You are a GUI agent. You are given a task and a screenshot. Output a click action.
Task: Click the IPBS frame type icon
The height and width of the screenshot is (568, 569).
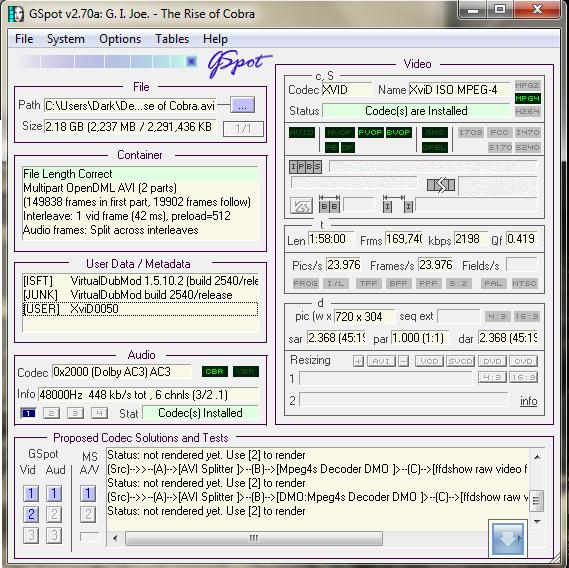tap(305, 167)
